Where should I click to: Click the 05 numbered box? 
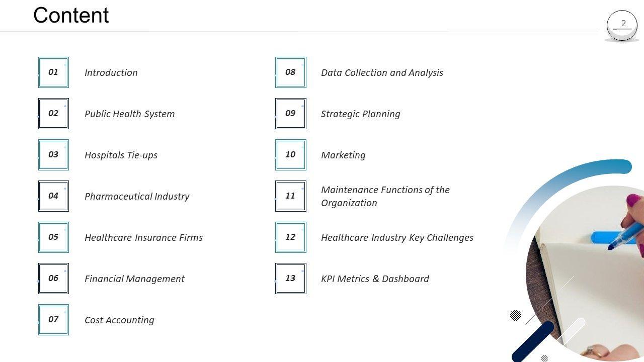click(53, 237)
